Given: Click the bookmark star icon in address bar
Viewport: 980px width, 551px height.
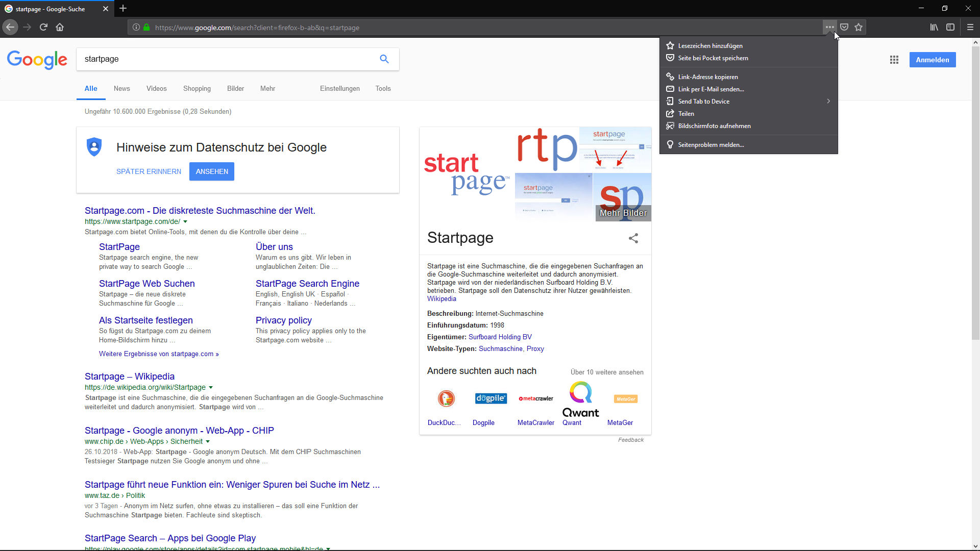Looking at the screenshot, I should point(859,27).
